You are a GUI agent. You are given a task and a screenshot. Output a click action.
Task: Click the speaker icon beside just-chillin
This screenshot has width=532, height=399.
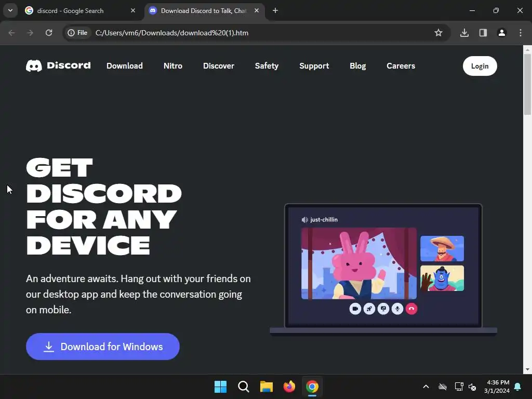pyautogui.click(x=304, y=220)
